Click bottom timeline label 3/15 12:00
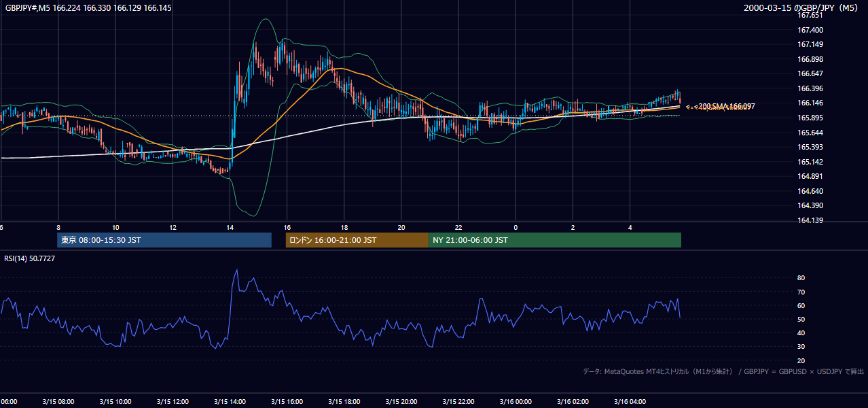 point(173,401)
